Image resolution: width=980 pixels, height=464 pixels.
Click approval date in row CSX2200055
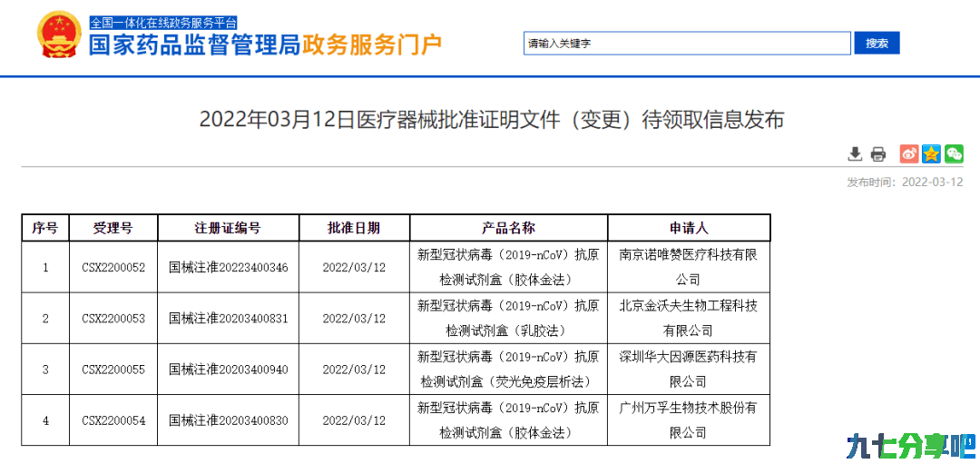tap(354, 370)
